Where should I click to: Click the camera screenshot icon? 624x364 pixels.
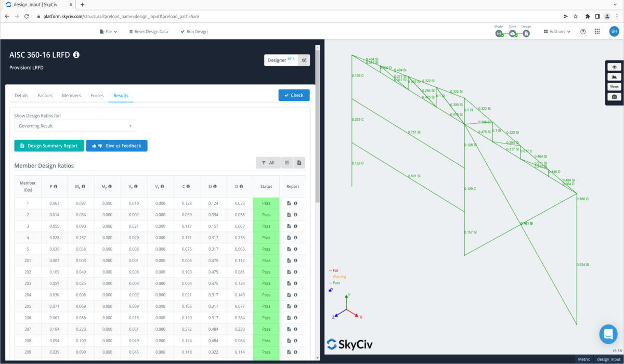click(614, 97)
